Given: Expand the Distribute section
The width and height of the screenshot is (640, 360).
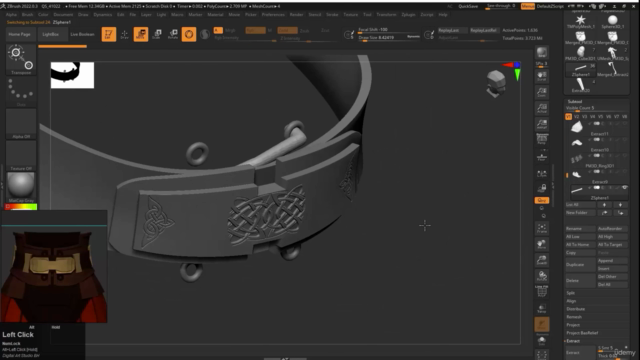Looking at the screenshot, I should [576, 309].
